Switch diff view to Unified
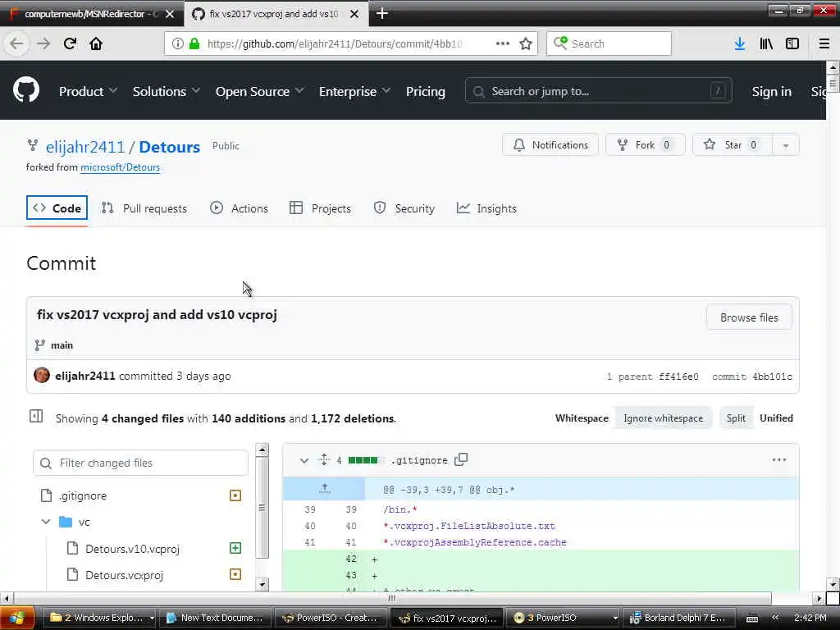The width and height of the screenshot is (840, 630). coord(776,418)
